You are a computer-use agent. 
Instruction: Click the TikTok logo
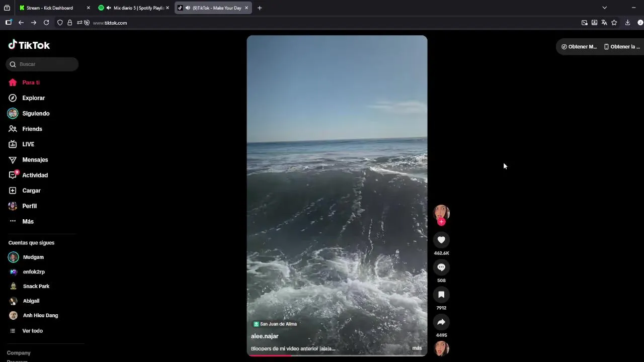29,45
